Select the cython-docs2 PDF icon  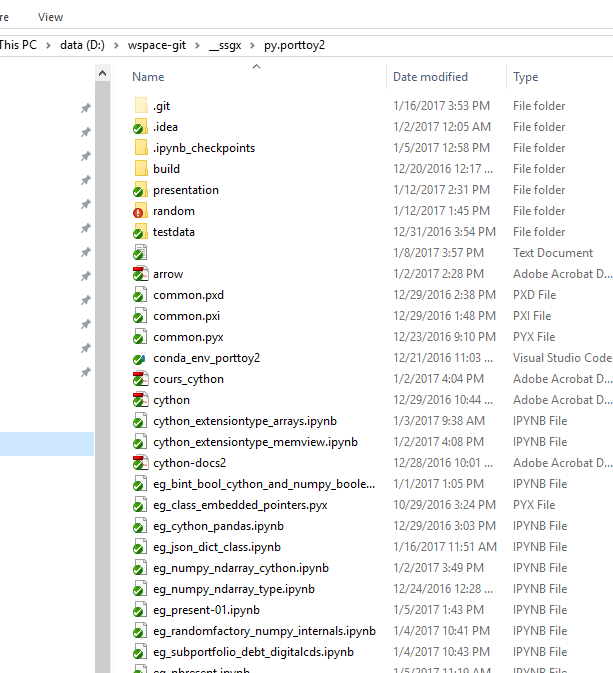point(140,463)
